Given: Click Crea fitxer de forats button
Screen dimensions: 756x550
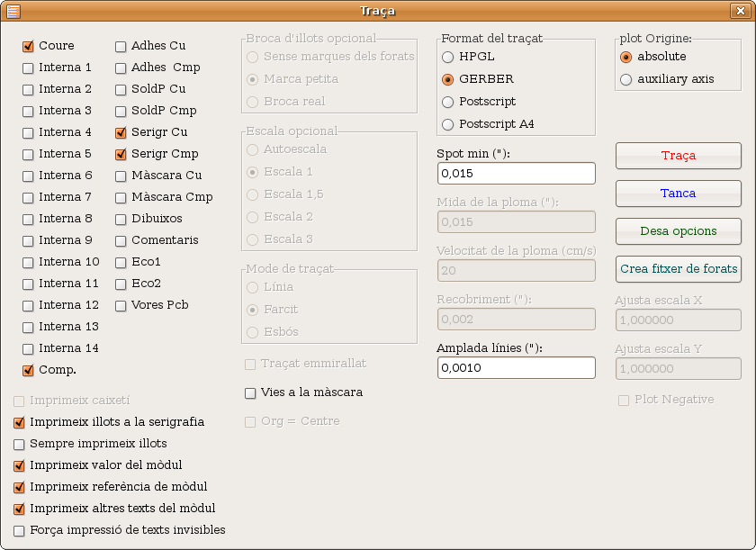Looking at the screenshot, I should [x=679, y=269].
